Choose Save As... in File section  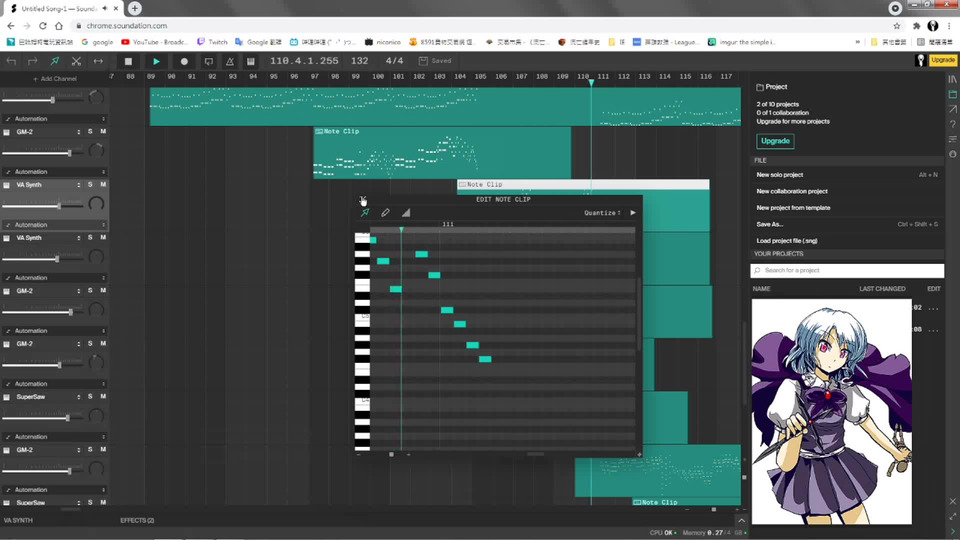770,224
